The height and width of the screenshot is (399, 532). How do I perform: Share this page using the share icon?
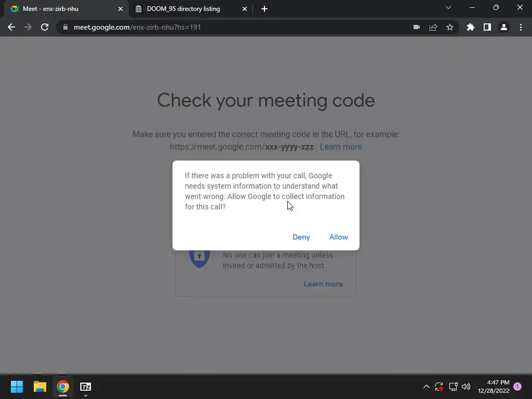(433, 27)
